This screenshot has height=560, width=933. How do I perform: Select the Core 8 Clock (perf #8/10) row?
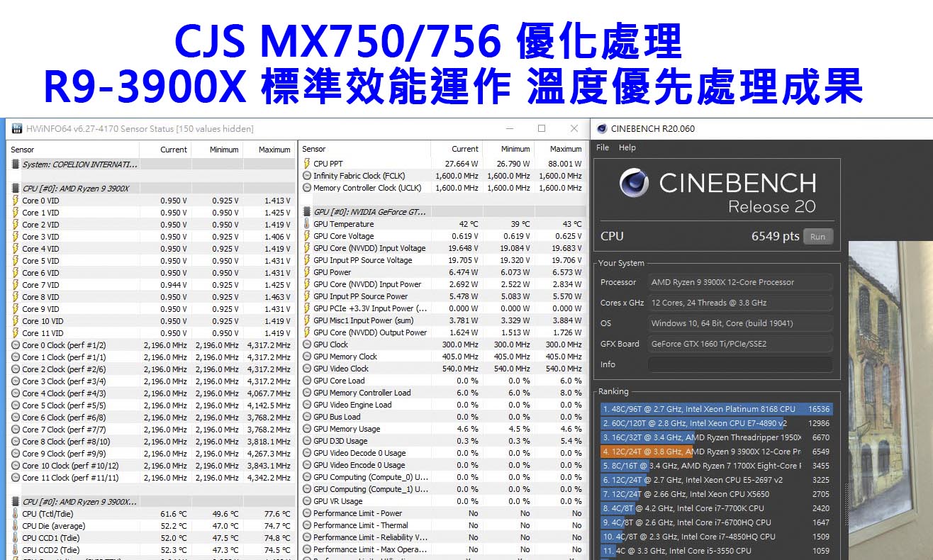point(152,442)
